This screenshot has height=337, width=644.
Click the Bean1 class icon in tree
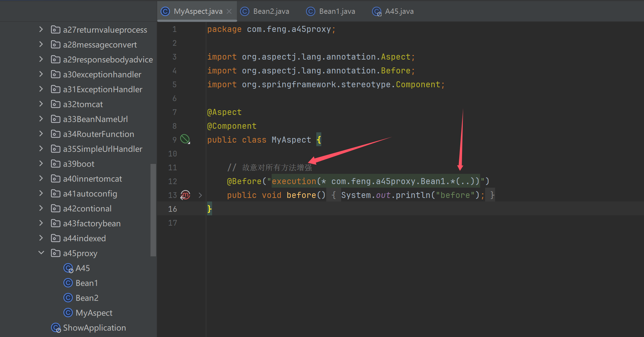[68, 283]
